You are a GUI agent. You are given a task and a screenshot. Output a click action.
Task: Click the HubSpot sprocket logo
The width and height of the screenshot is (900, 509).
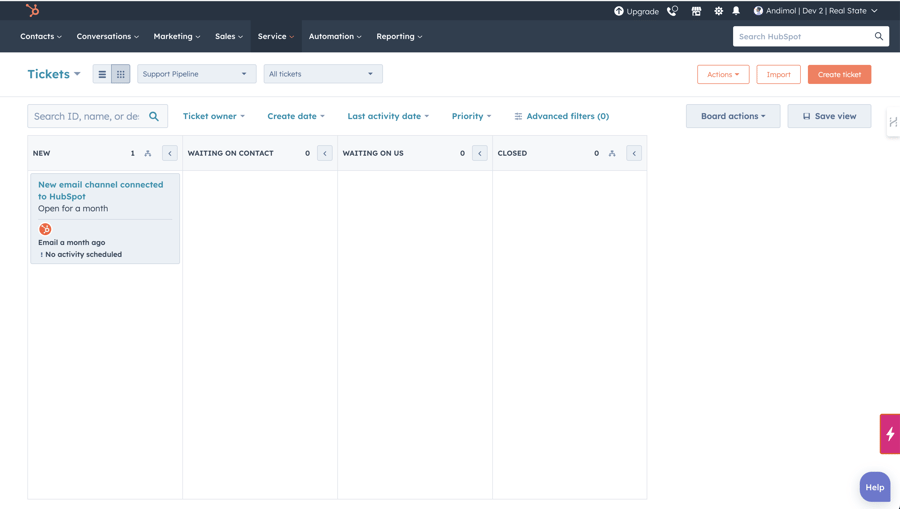click(x=32, y=10)
